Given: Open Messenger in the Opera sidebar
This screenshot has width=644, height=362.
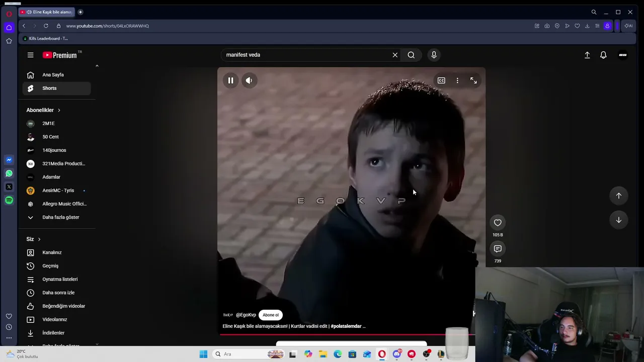Looking at the screenshot, I should coord(9,160).
